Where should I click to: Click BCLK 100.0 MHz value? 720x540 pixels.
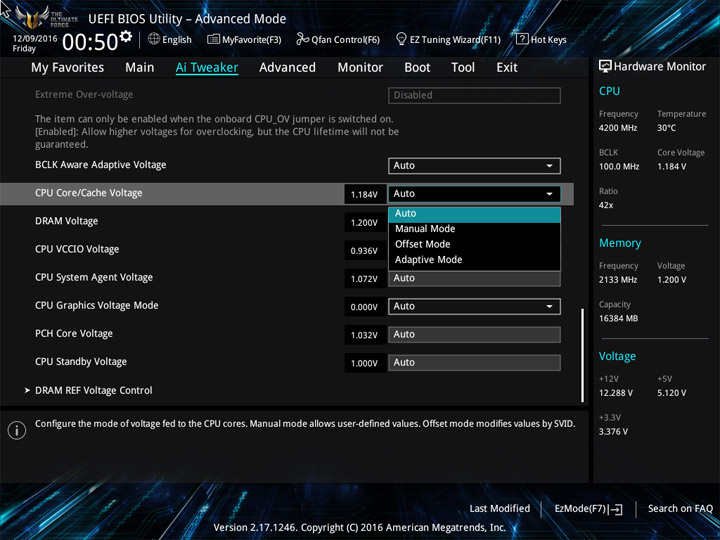tap(619, 167)
